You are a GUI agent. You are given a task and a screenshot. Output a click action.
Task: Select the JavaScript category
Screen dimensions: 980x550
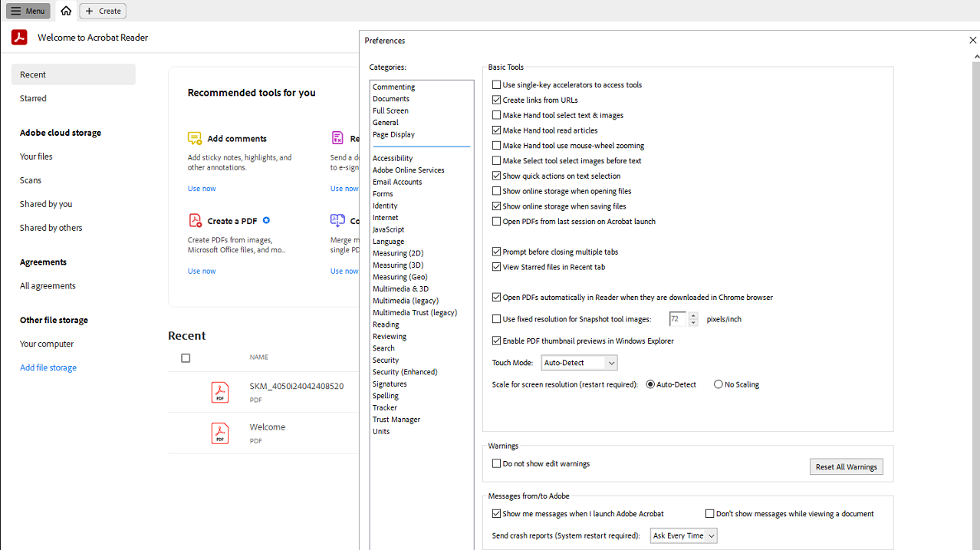(x=388, y=229)
